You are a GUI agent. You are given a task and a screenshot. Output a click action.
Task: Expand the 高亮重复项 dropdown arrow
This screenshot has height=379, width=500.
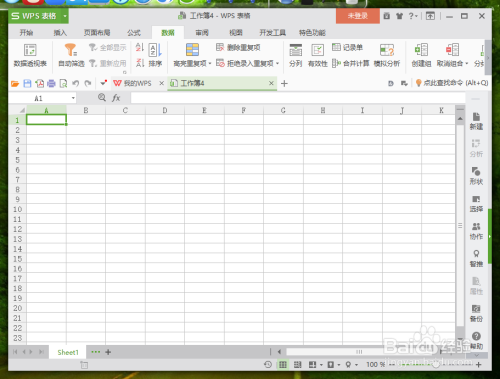pyautogui.click(x=210, y=63)
